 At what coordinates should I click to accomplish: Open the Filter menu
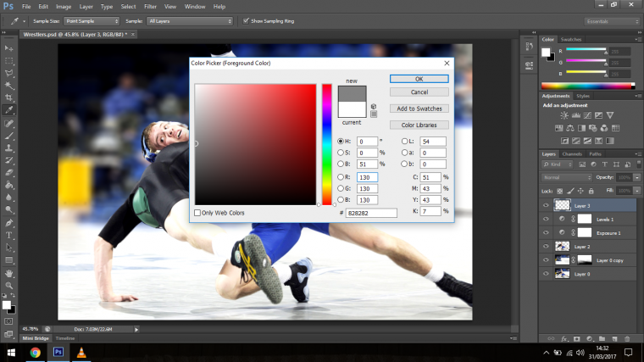(x=150, y=7)
